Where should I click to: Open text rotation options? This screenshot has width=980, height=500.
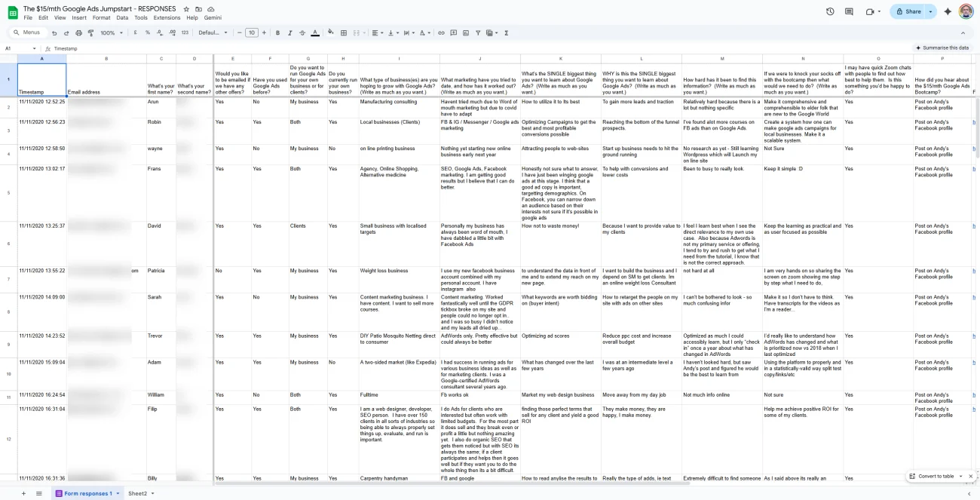(426, 33)
